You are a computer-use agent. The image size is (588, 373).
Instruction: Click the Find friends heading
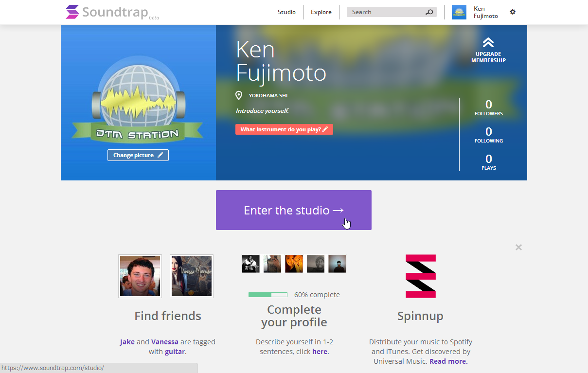tap(168, 316)
